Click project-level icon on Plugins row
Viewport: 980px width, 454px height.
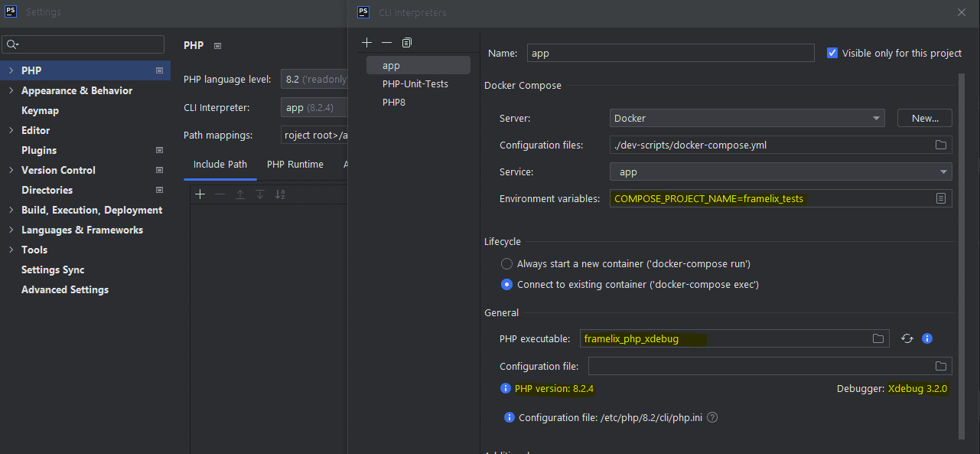pos(159,150)
